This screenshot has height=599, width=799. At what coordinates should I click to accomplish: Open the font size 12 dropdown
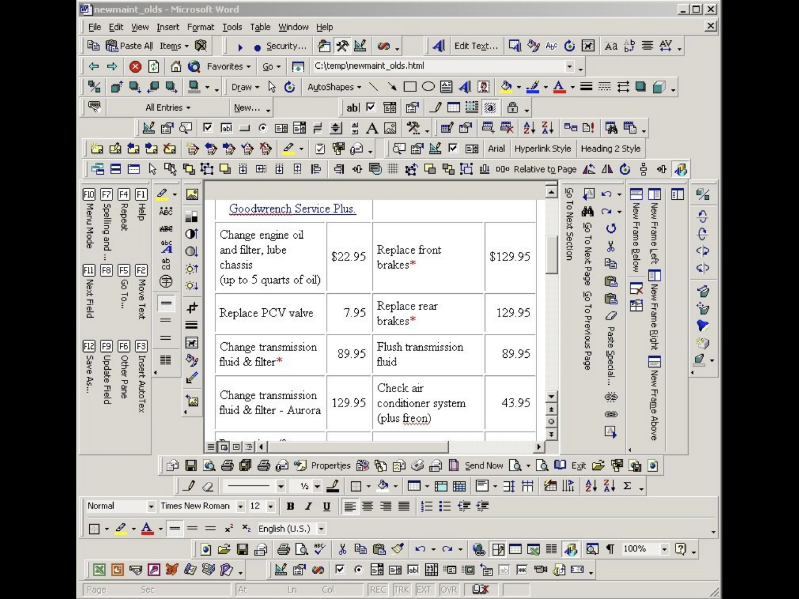pyautogui.click(x=271, y=506)
